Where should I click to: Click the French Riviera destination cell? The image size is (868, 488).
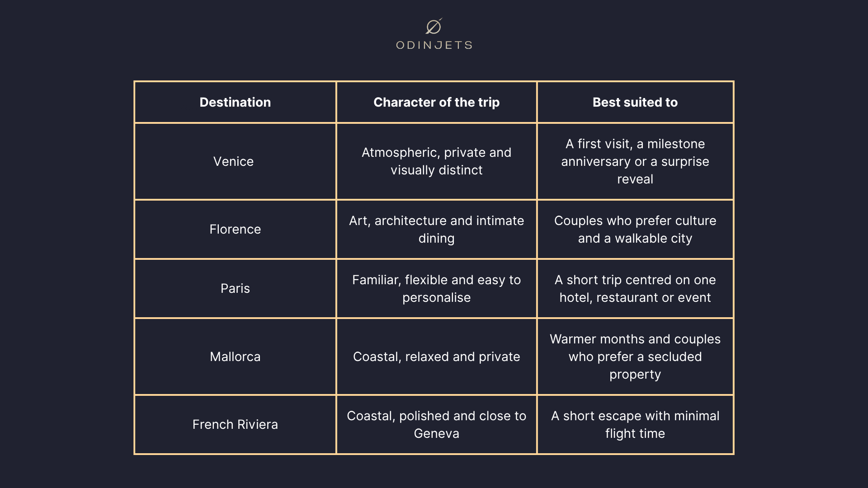pyautogui.click(x=235, y=424)
